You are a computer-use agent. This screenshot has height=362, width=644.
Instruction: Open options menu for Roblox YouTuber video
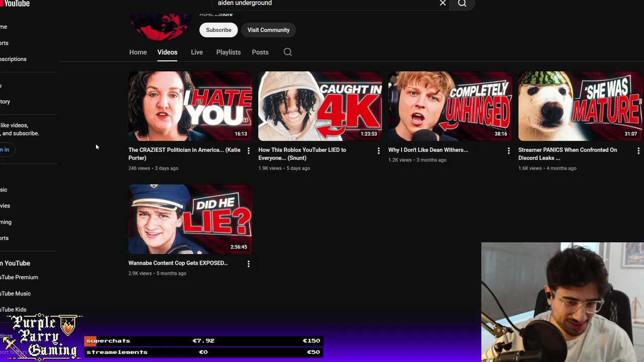pyautogui.click(x=379, y=151)
